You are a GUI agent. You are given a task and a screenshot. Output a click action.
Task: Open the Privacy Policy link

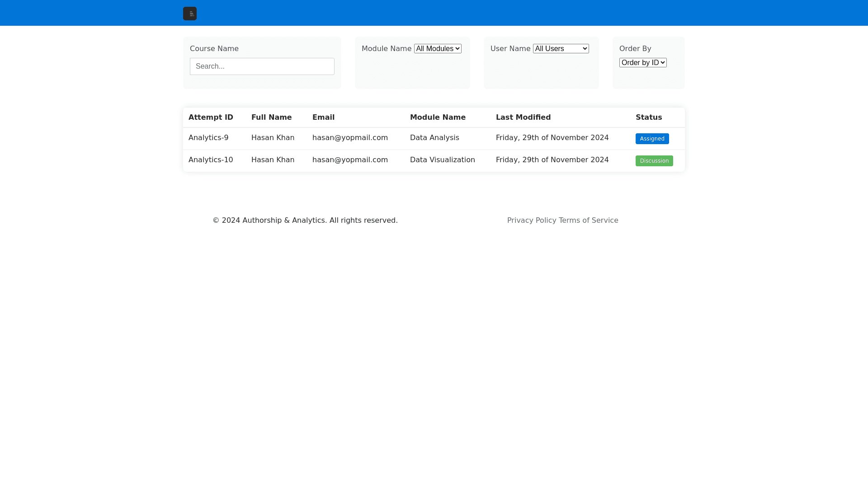click(531, 221)
